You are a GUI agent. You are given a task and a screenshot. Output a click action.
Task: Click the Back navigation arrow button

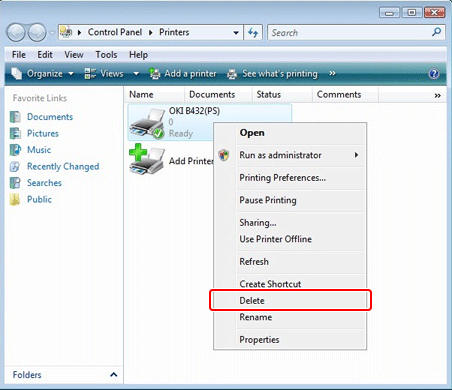pyautogui.click(x=16, y=33)
